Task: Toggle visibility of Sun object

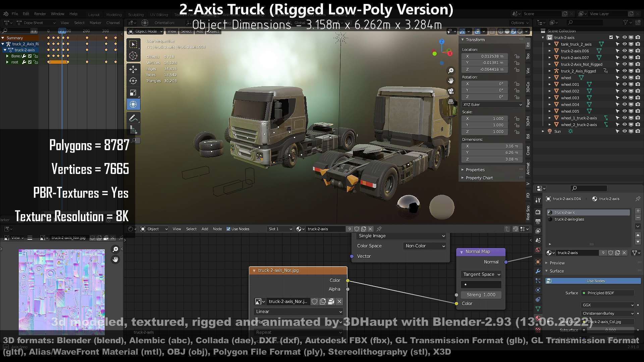Action: click(624, 131)
